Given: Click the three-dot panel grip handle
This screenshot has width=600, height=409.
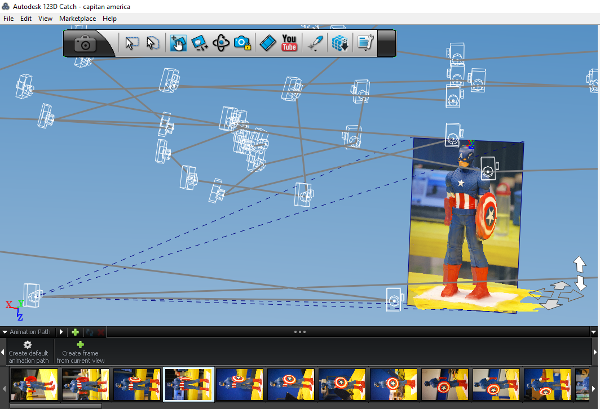Looking at the screenshot, I should click(x=300, y=332).
